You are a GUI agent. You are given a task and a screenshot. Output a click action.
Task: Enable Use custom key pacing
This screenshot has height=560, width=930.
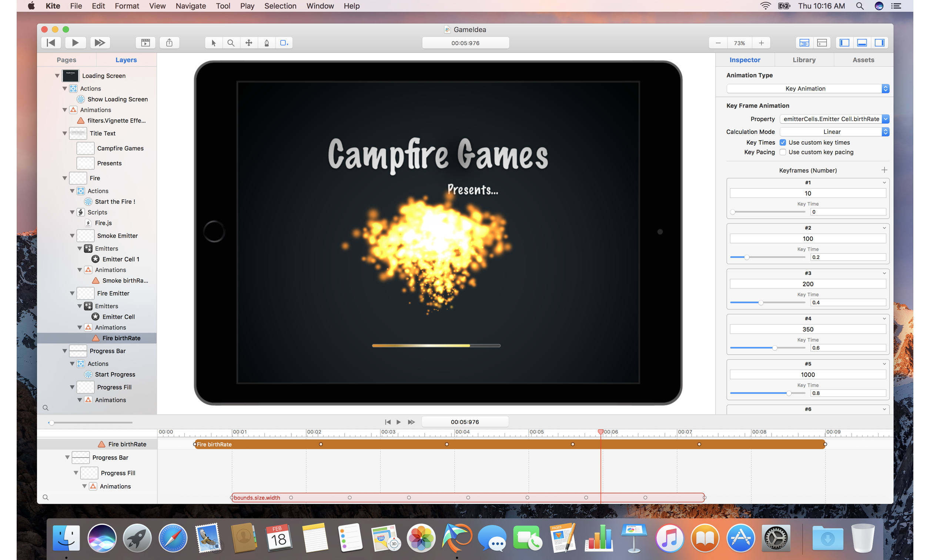(783, 152)
